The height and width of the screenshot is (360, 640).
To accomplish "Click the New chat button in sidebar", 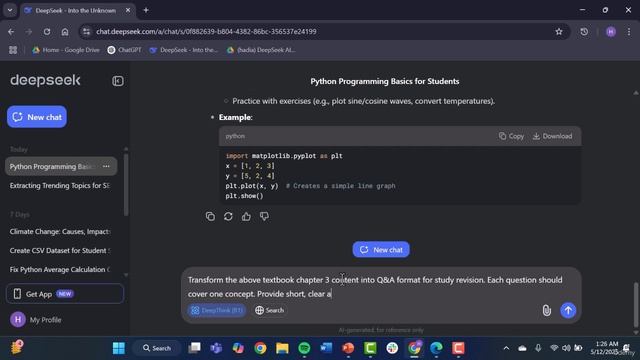I will tap(37, 117).
